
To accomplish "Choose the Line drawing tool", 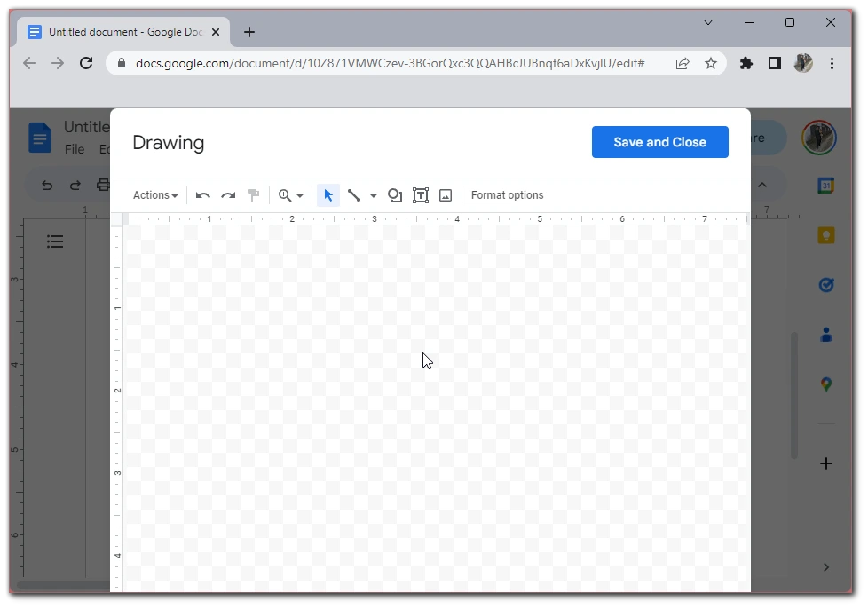I will (x=354, y=195).
